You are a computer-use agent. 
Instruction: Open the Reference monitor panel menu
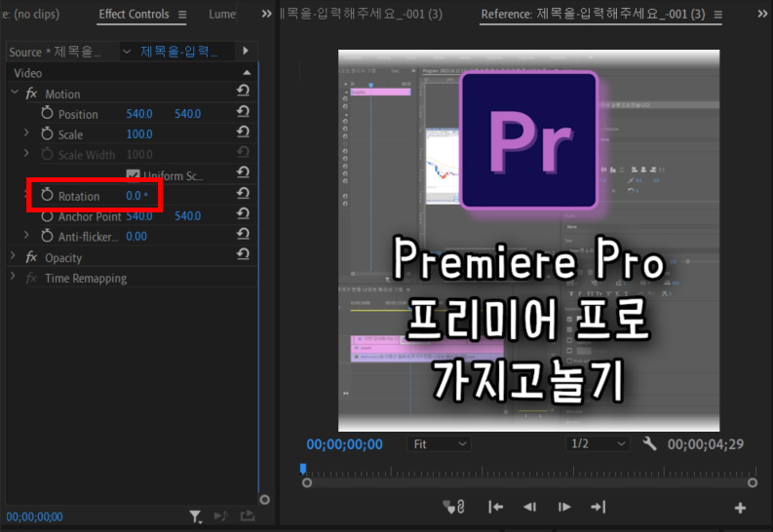pos(718,15)
